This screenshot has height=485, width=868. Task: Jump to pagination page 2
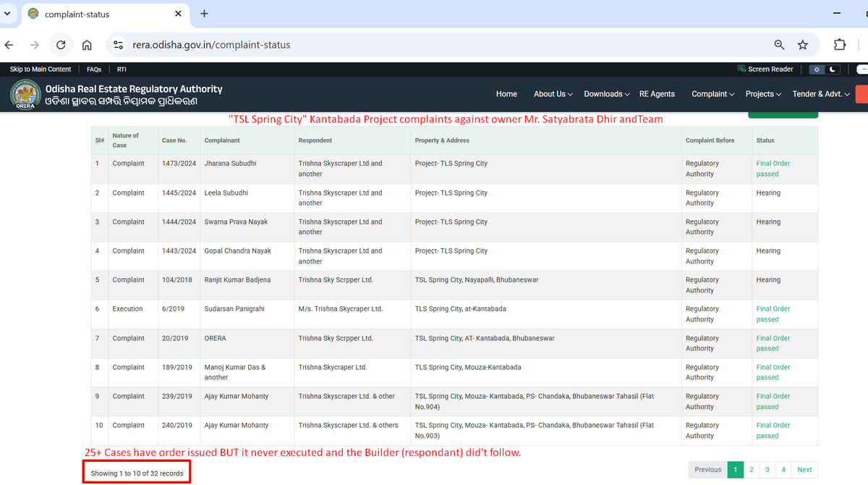coord(752,470)
